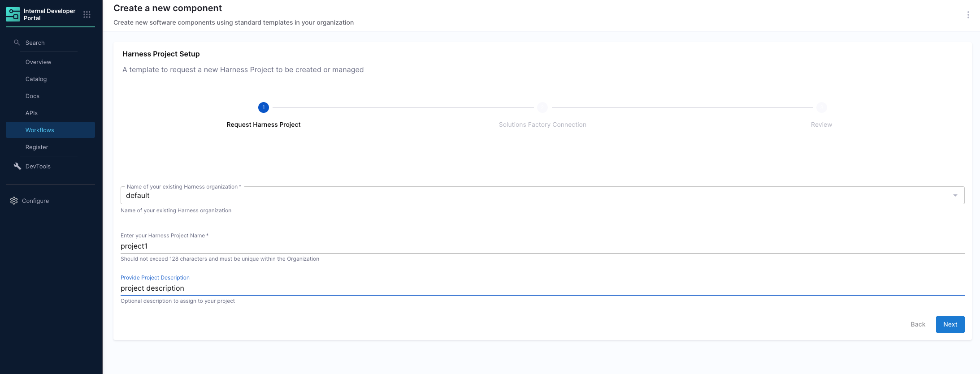
Task: Select Workflows in the sidebar
Action: click(x=40, y=130)
